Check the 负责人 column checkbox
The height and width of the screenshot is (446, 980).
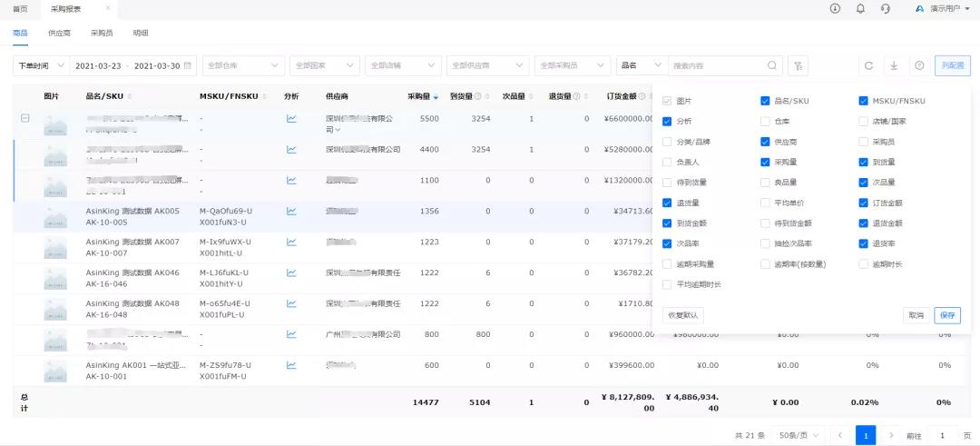pos(667,162)
